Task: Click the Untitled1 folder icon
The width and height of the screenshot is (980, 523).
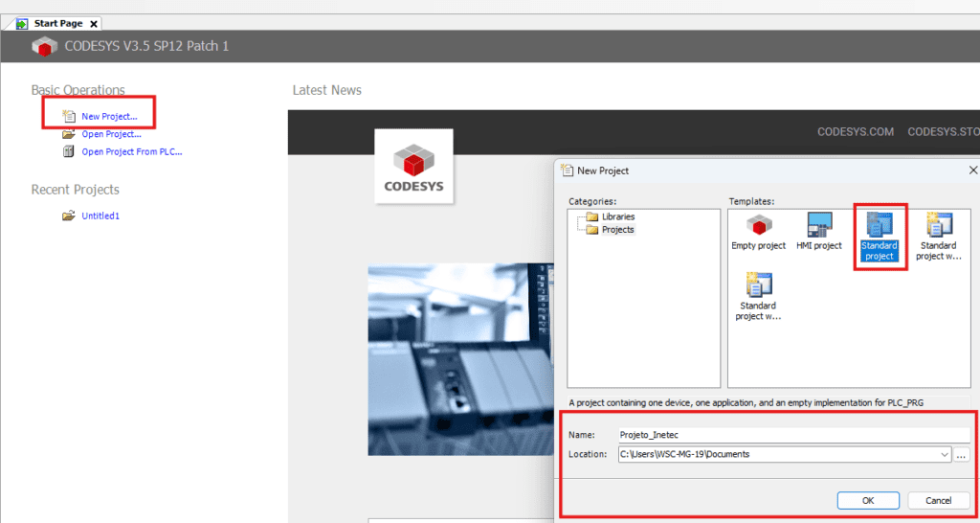Action: 68,216
